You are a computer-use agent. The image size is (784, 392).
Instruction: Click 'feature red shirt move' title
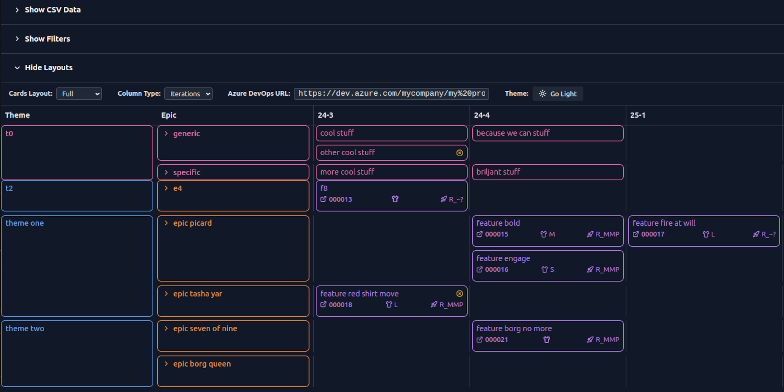[360, 294]
